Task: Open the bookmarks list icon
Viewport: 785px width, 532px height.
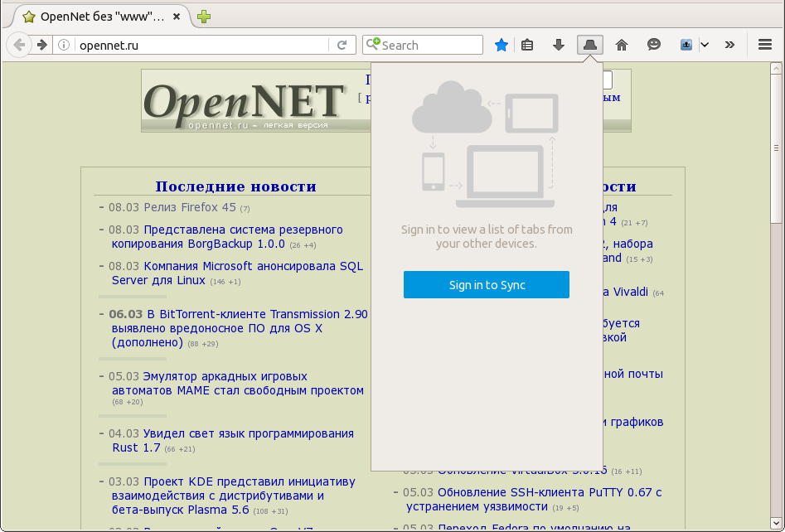Action: point(527,46)
